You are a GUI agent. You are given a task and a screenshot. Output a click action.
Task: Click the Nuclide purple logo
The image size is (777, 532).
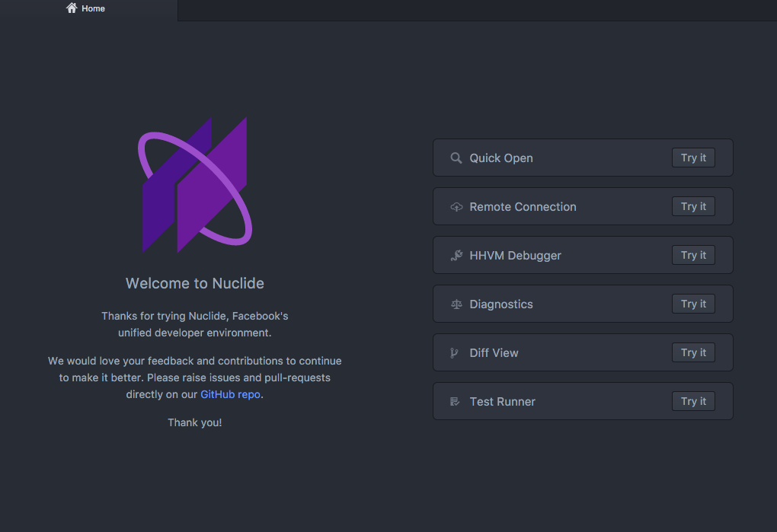195,185
